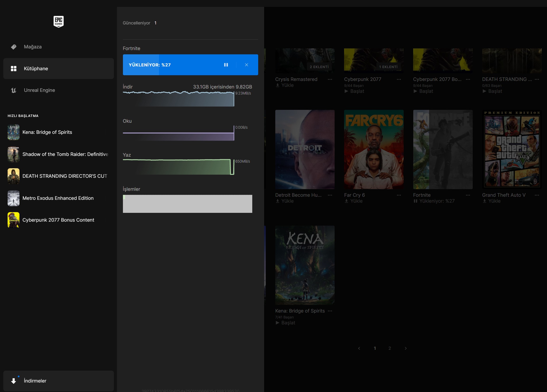Open Far Cry 6 options menu

coord(399,195)
